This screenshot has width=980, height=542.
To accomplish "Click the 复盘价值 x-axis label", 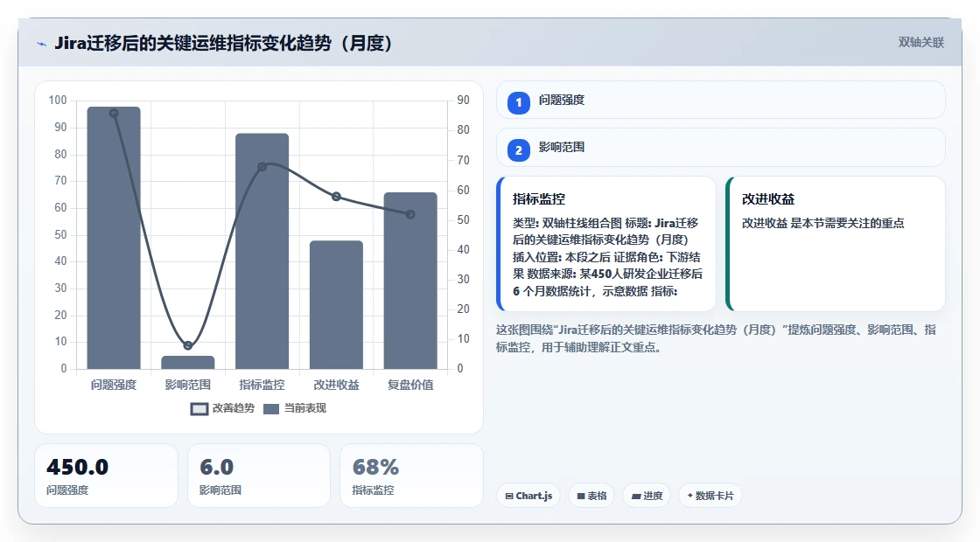I will click(x=410, y=385).
